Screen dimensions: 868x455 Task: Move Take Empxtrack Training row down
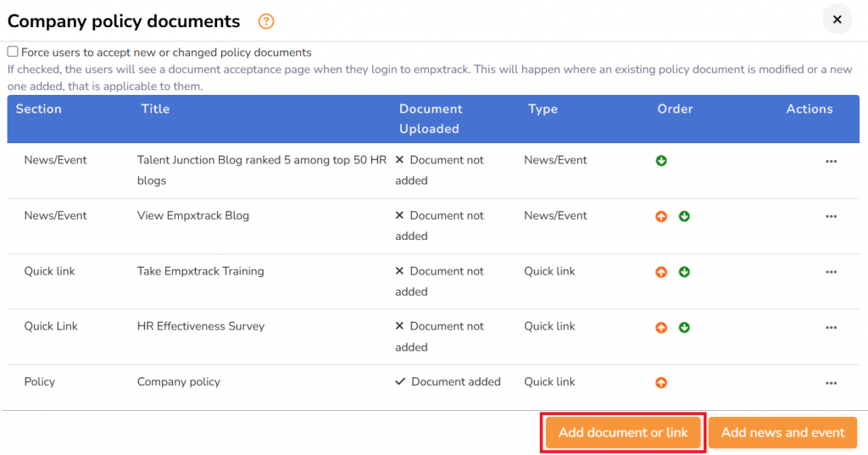pyautogui.click(x=684, y=272)
